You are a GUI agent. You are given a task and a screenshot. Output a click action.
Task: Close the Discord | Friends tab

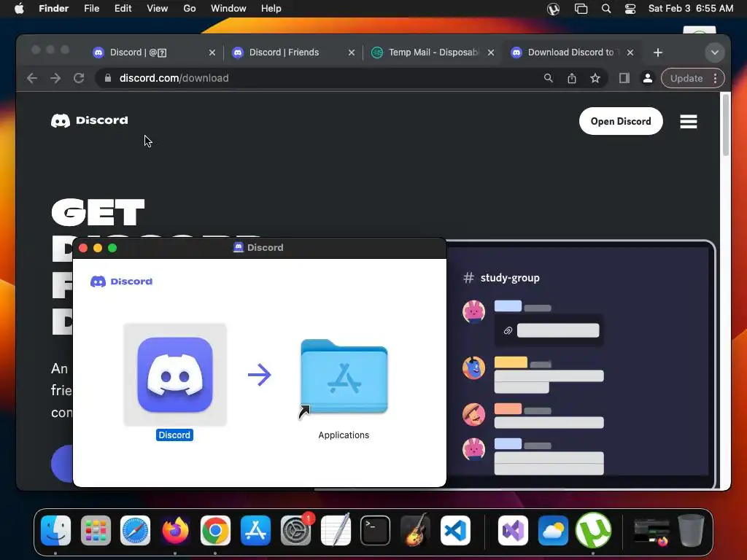[352, 52]
